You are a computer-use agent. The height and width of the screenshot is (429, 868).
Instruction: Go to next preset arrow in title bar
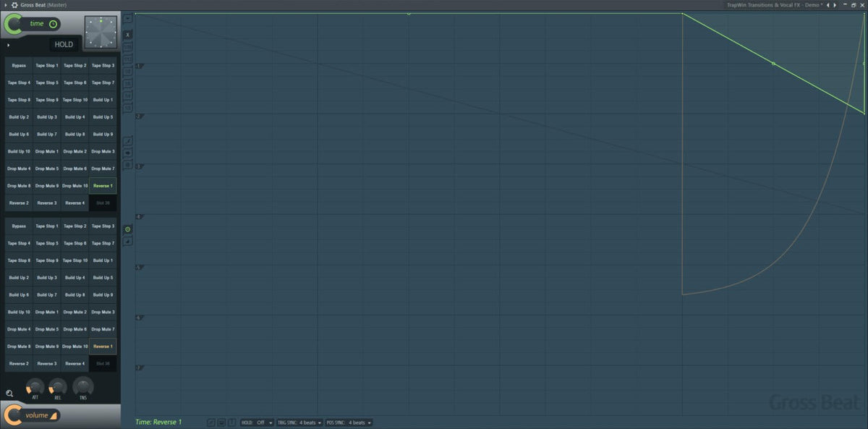[x=835, y=5]
